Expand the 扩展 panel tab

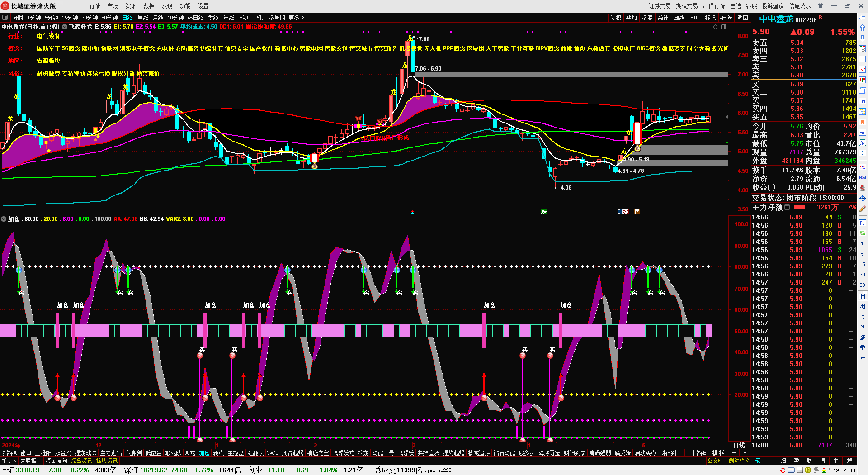click(x=9, y=461)
